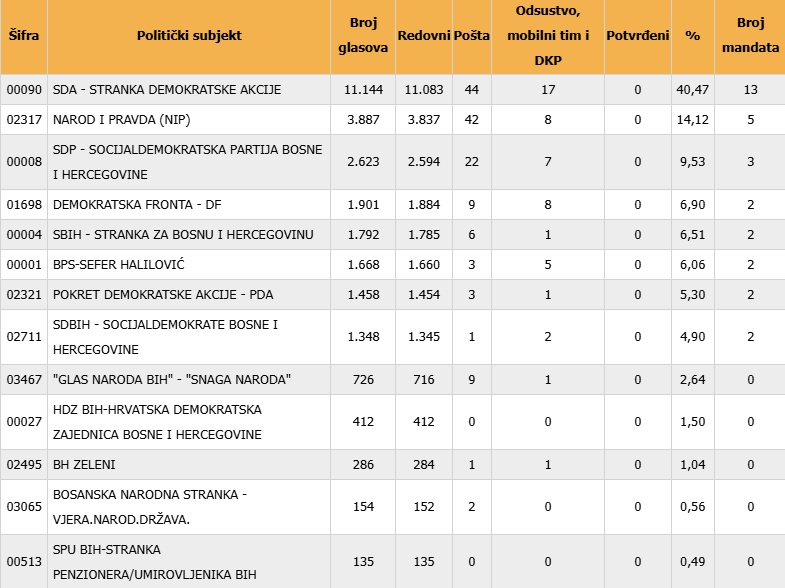
Task: Click the percent column header
Action: (x=692, y=36)
